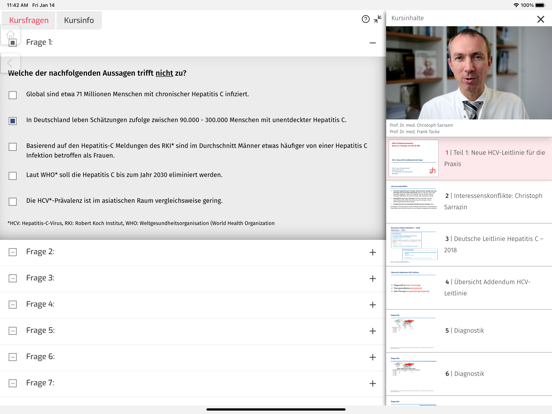Image resolution: width=552 pixels, height=414 pixels.
Task: Click the 'Frage 3:' label text
Action: [40, 278]
